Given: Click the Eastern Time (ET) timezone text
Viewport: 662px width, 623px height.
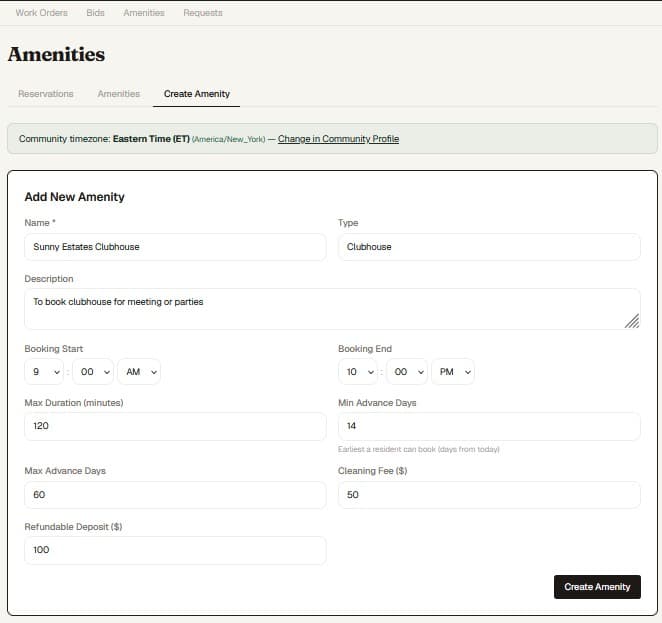Looking at the screenshot, I should (x=151, y=139).
